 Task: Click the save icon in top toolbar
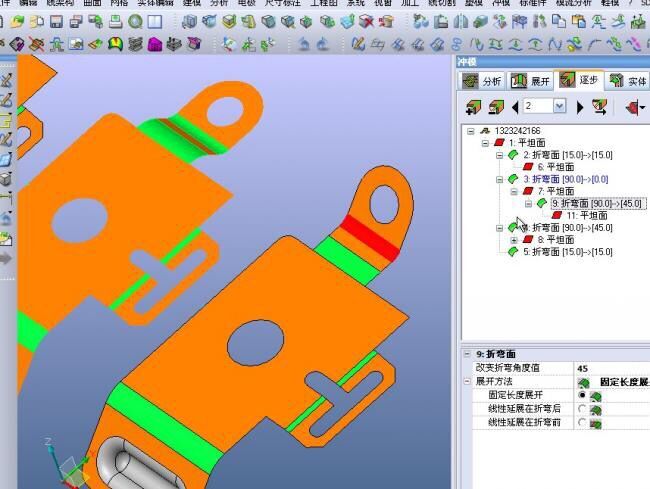click(x=57, y=22)
